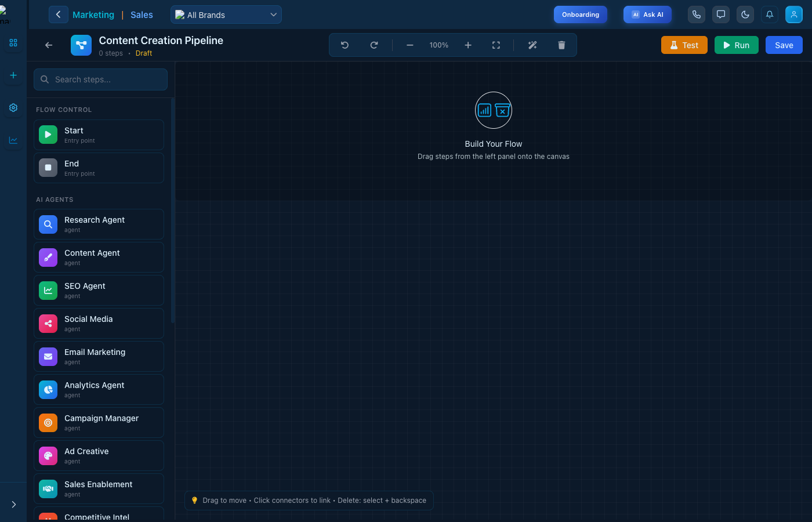Select the Ad Creative agent step
The height and width of the screenshot is (522, 812).
[x=99, y=455]
